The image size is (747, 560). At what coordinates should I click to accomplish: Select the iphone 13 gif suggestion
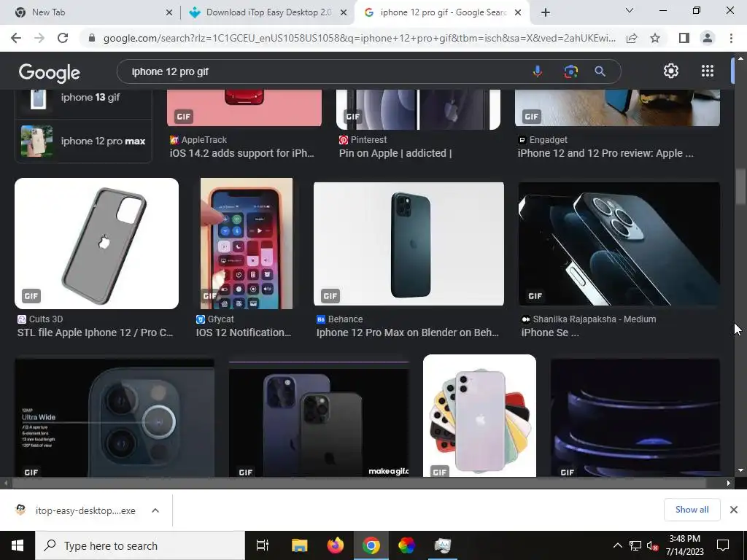coord(84,98)
